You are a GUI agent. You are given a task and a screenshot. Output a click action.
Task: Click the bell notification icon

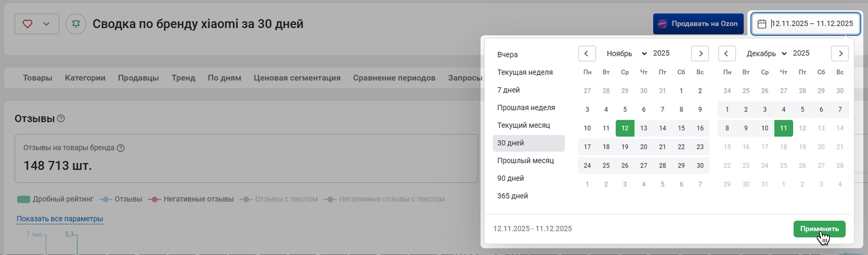[x=76, y=24]
